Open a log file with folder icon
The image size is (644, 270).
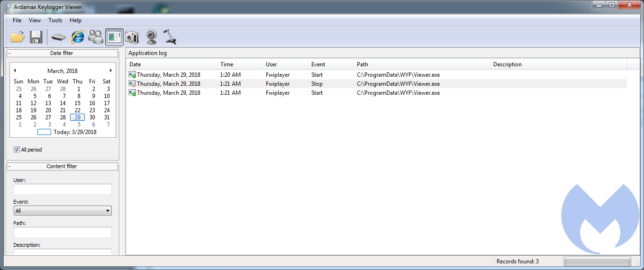click(x=18, y=37)
